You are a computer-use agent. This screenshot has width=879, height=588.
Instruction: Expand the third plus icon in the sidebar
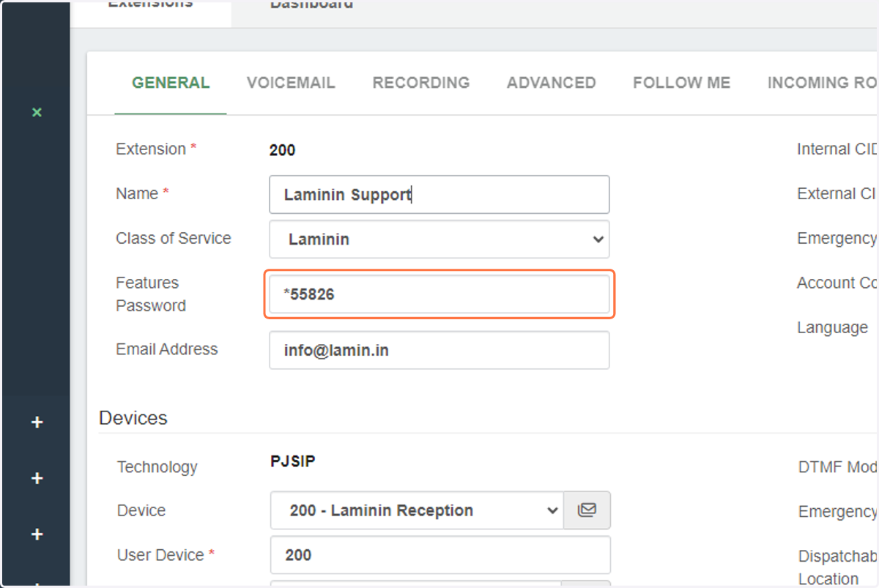(37, 535)
